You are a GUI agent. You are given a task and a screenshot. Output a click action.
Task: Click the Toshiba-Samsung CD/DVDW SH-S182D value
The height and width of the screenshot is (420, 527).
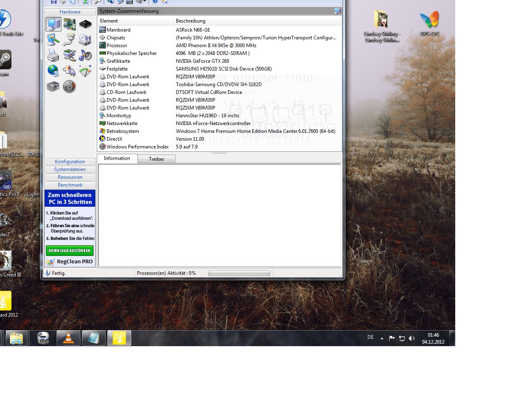219,84
